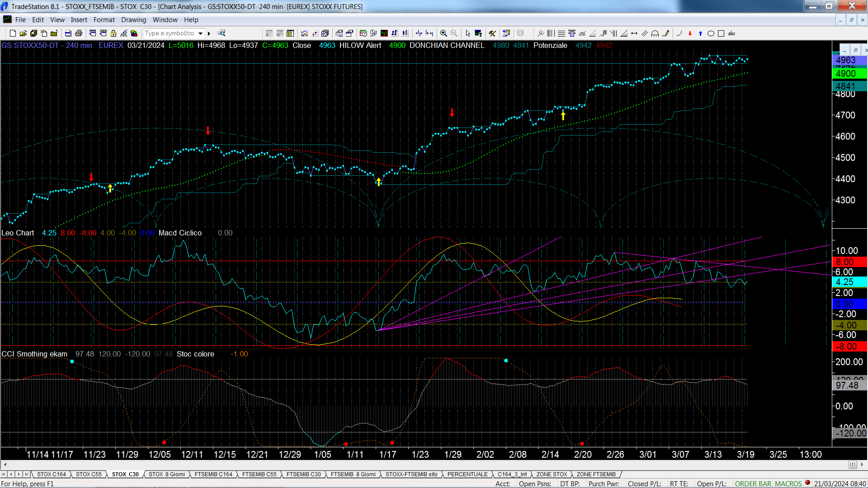Click the horizontal scrollbar right arrow

point(862,465)
